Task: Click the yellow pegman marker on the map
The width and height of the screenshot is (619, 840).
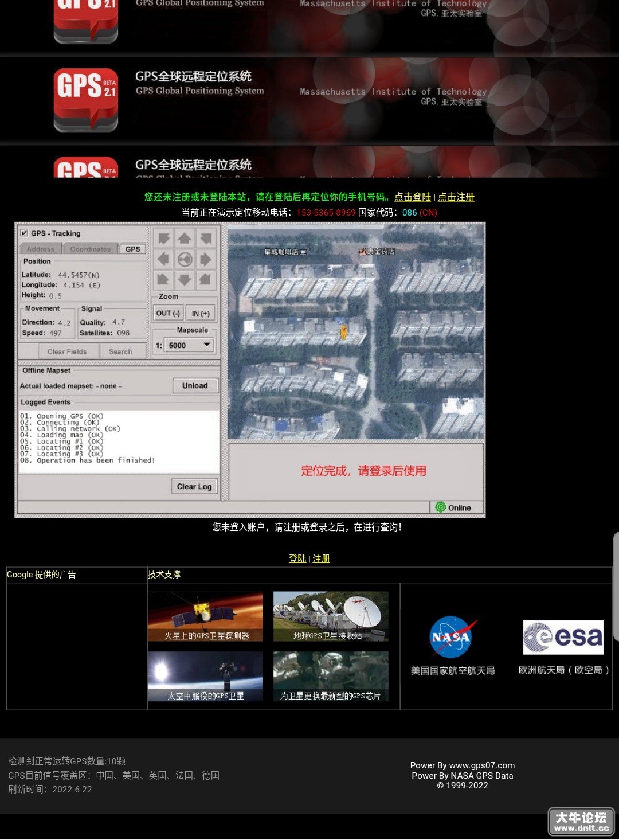Action: tap(343, 331)
